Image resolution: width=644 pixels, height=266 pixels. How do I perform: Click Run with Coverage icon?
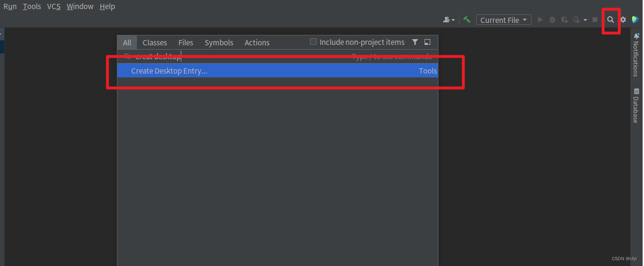point(564,20)
